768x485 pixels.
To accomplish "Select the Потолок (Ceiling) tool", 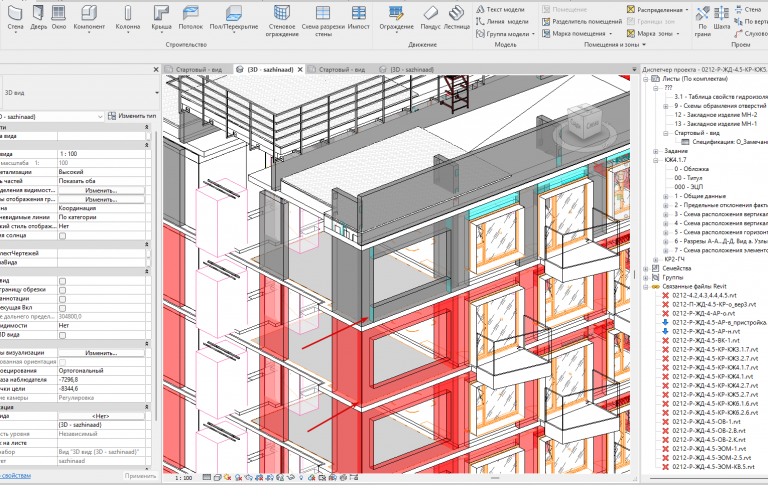I will [x=191, y=17].
